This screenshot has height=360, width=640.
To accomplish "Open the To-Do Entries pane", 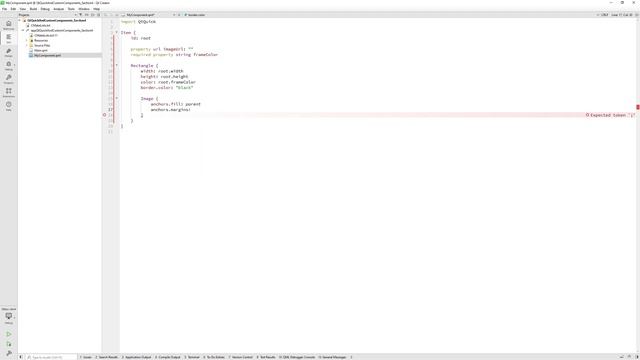I will pos(214,357).
